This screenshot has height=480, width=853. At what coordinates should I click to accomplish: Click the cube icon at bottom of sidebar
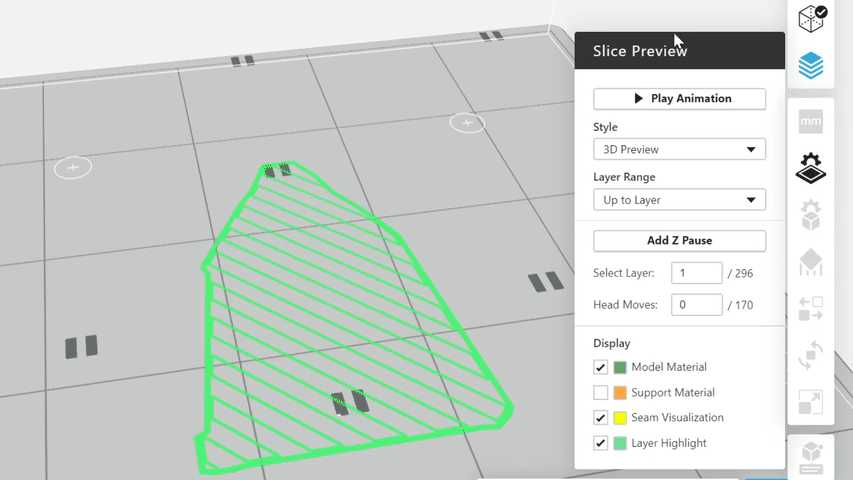811,458
